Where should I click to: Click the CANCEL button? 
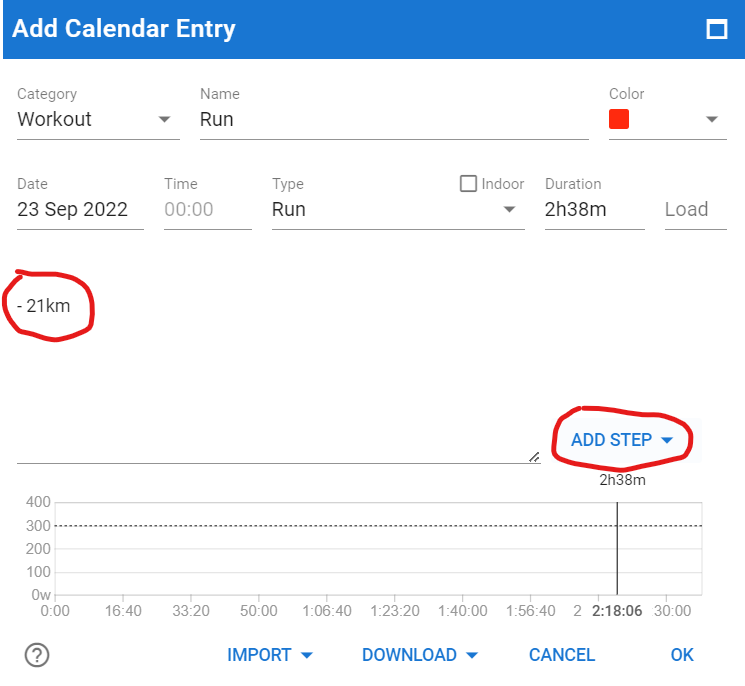coord(562,655)
